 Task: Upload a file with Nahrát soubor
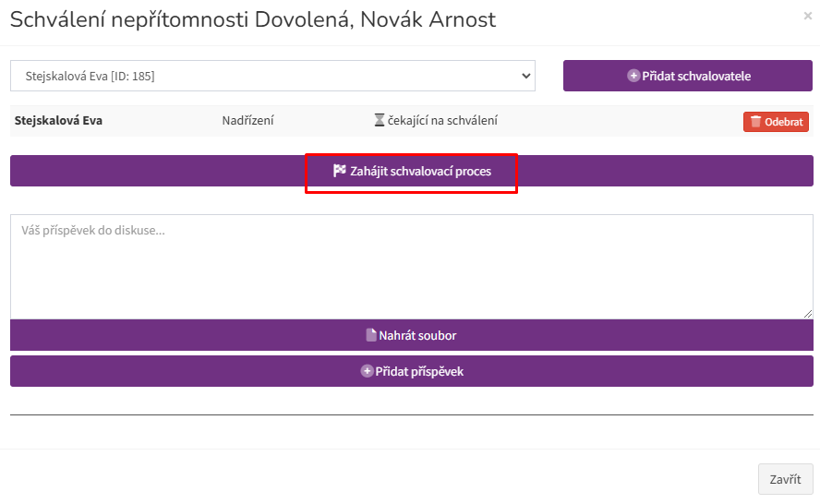pos(412,335)
